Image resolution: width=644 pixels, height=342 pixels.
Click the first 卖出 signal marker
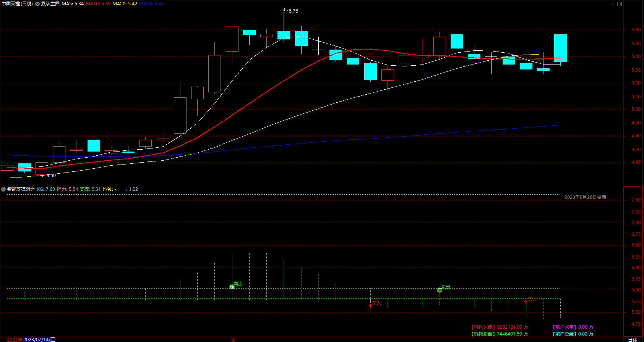[x=232, y=286]
